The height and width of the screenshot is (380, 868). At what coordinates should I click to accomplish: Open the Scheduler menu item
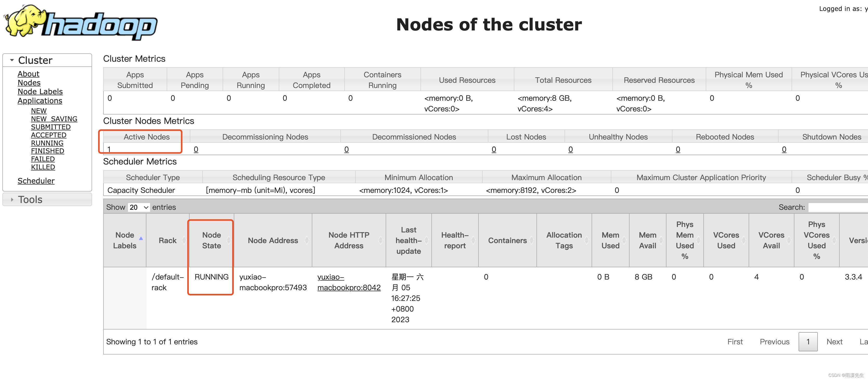(36, 180)
